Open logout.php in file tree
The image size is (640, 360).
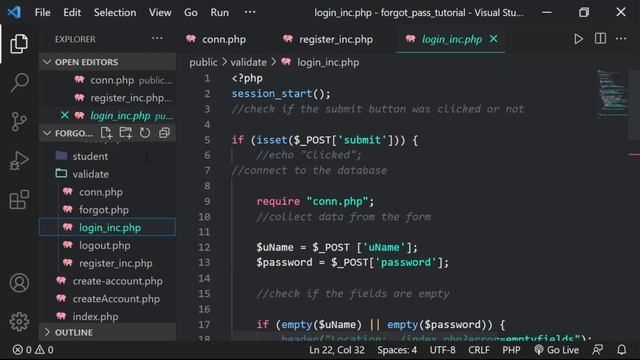tap(107, 245)
